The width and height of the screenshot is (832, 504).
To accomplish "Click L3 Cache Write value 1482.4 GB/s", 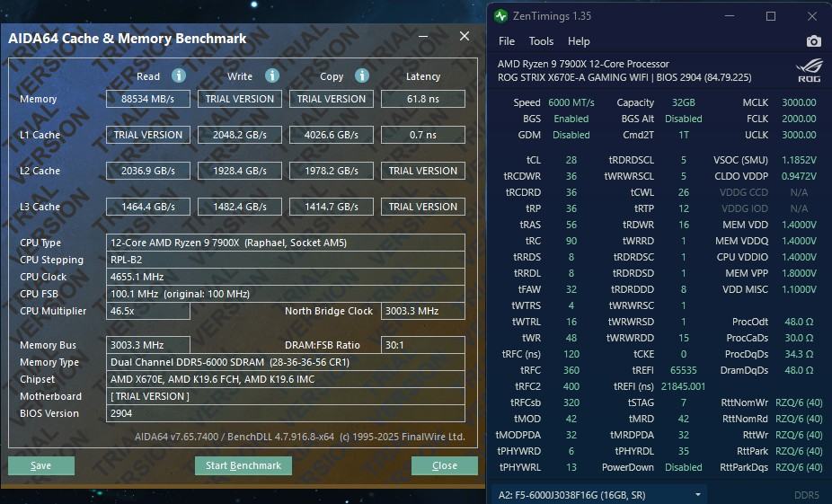I will (x=240, y=207).
